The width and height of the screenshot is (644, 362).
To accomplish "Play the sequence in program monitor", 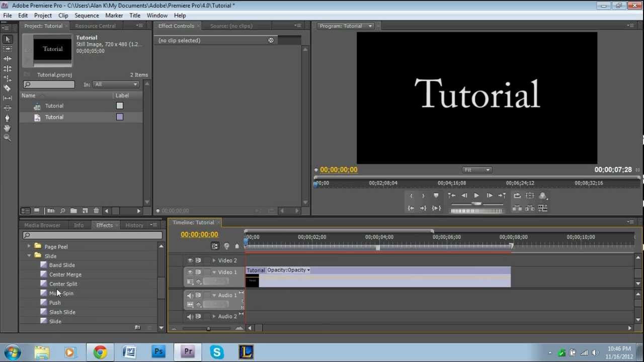I will 476,196.
